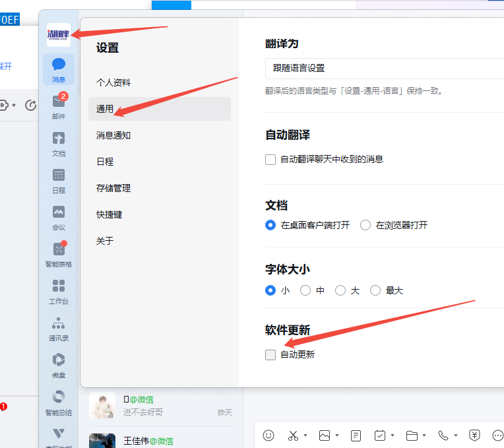Open 快捷键 settings section
This screenshot has width=504, height=448.
(x=160, y=214)
